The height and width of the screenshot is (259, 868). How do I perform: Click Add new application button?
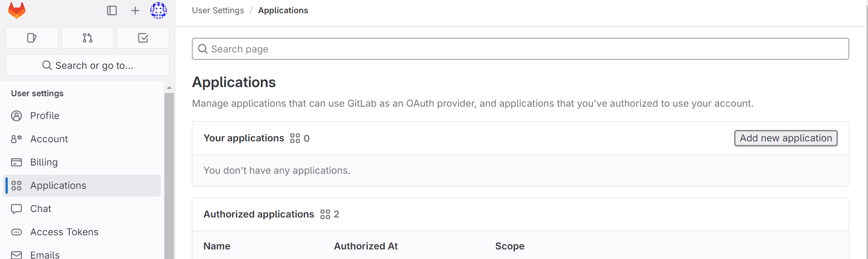click(x=786, y=138)
